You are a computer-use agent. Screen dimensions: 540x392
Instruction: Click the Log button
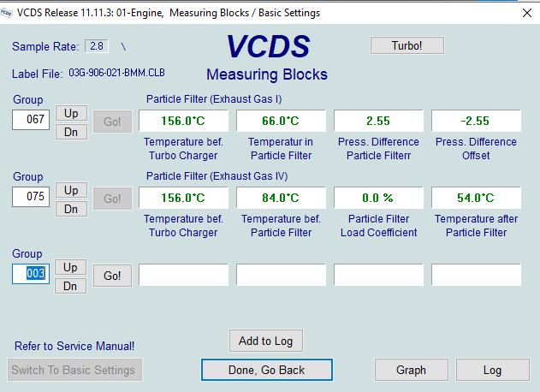(x=492, y=370)
